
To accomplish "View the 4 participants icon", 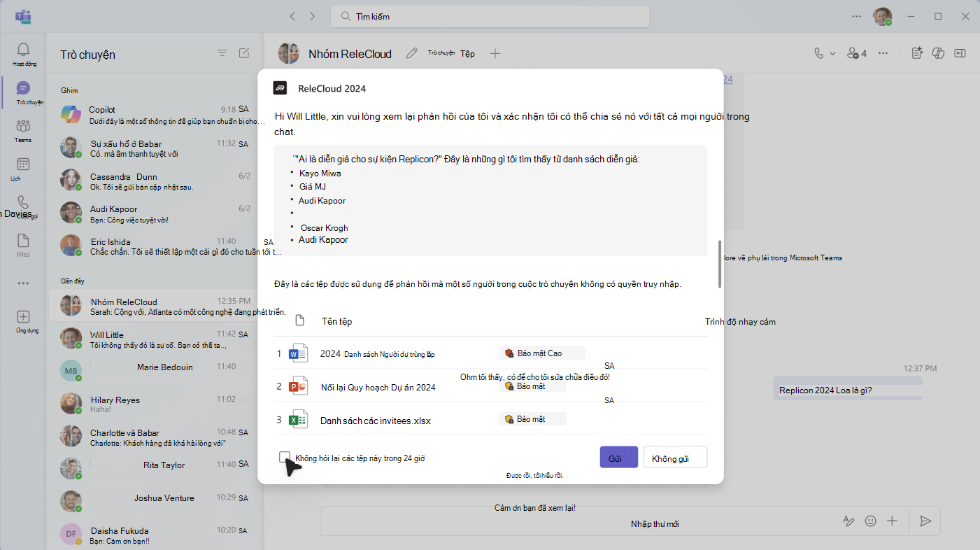I will point(857,53).
